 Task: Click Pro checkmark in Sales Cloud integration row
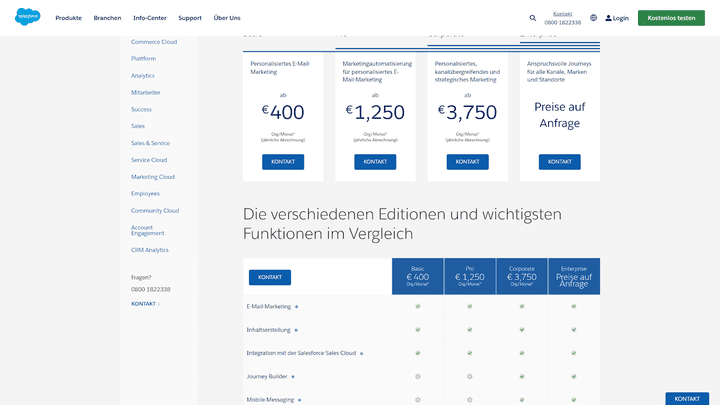coord(470,353)
